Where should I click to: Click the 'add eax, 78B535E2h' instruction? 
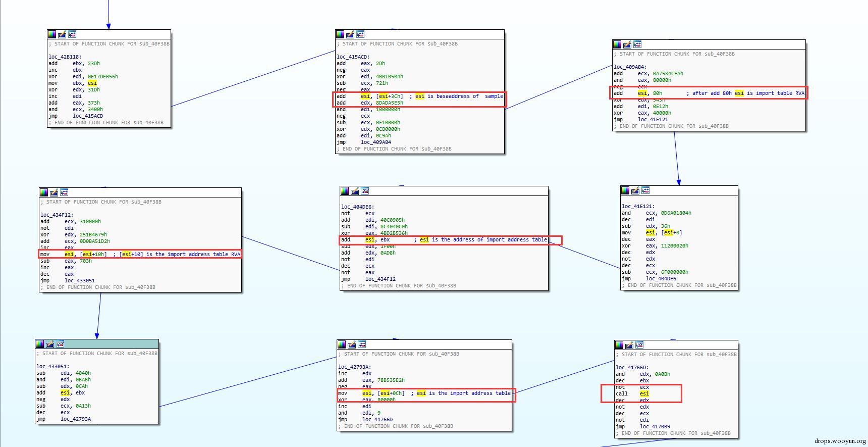coord(371,380)
